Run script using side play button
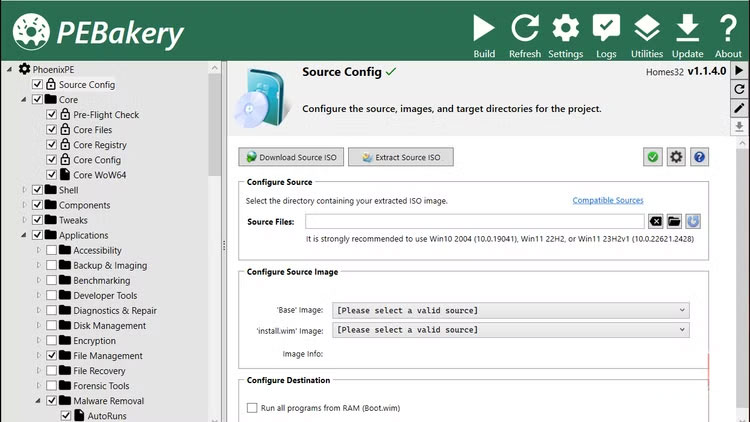The width and height of the screenshot is (750, 422). (x=739, y=70)
